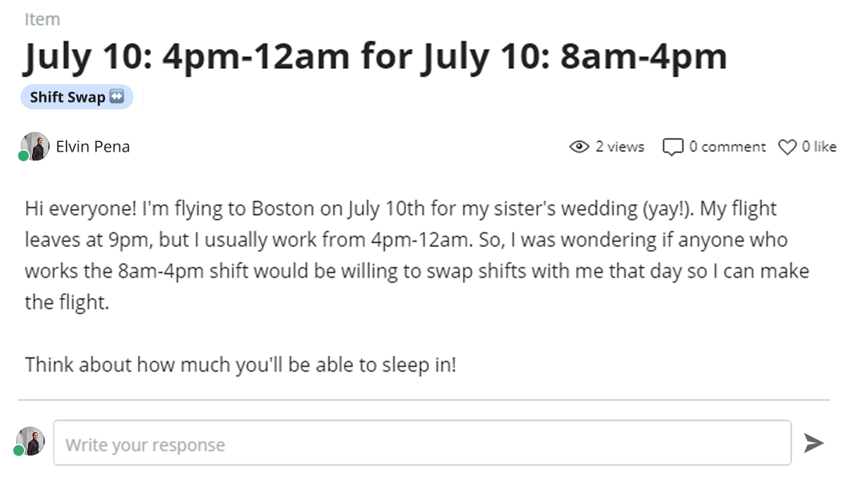Click the green status dot beside the response avatar
868x486 pixels.
point(18,451)
